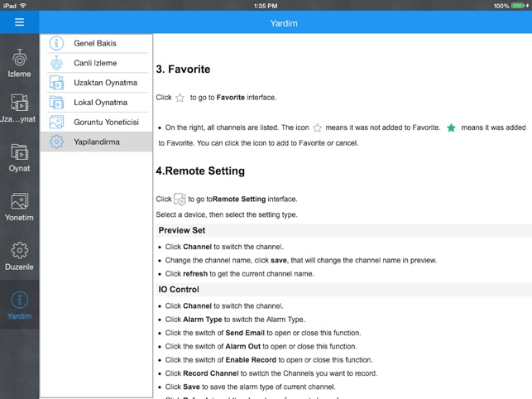
Task: Select Goruntu Yoneticisi help topic
Action: tap(96, 122)
